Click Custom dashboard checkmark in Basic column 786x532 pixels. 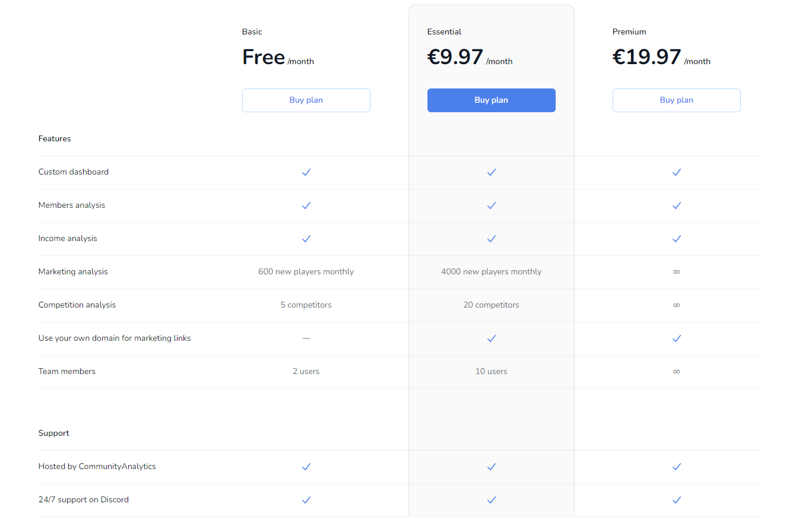(x=306, y=172)
